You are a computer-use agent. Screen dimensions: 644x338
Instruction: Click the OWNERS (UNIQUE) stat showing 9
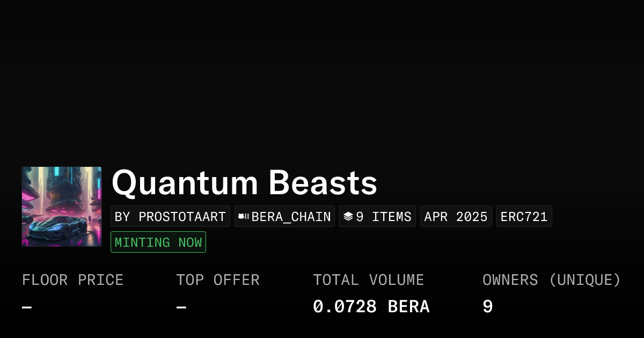tap(552, 292)
